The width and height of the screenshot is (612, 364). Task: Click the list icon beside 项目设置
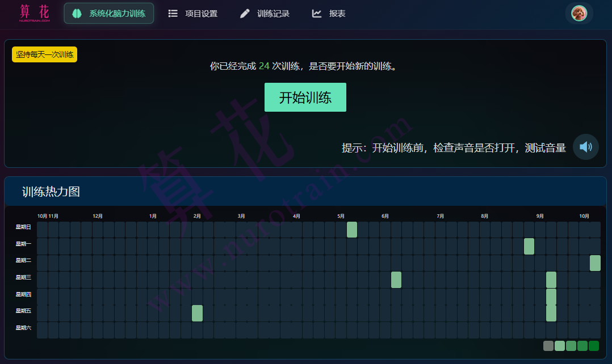[173, 12]
